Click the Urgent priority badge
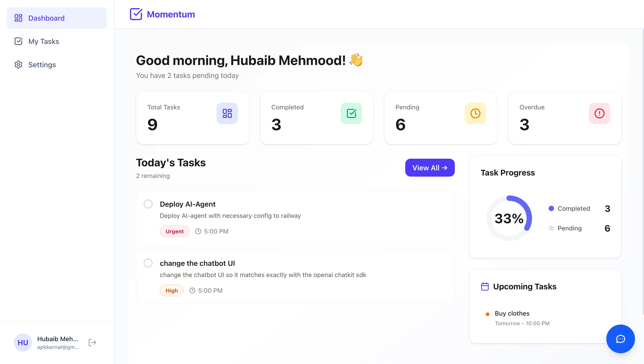The width and height of the screenshot is (644, 364). (174, 231)
